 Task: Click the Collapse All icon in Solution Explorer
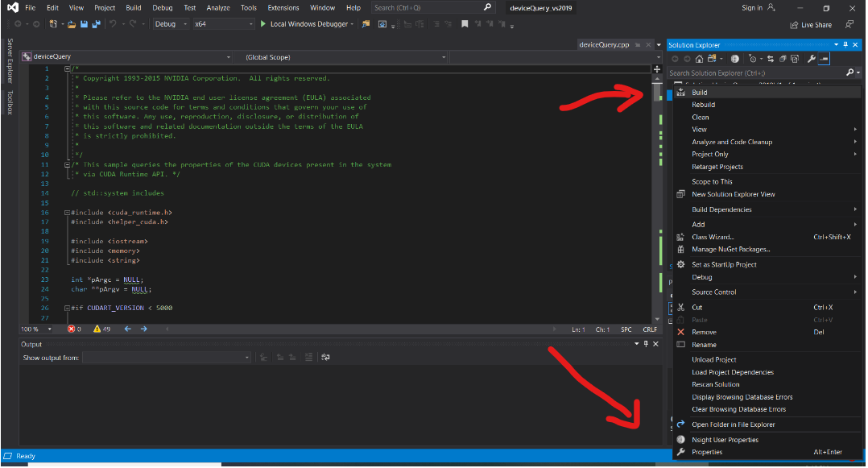pos(782,59)
